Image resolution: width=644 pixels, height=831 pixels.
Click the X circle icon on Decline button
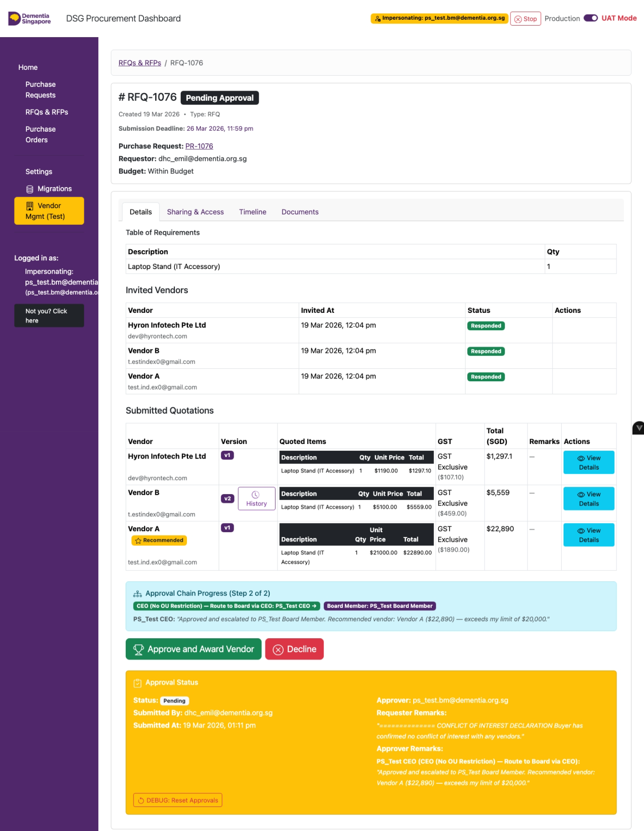278,650
